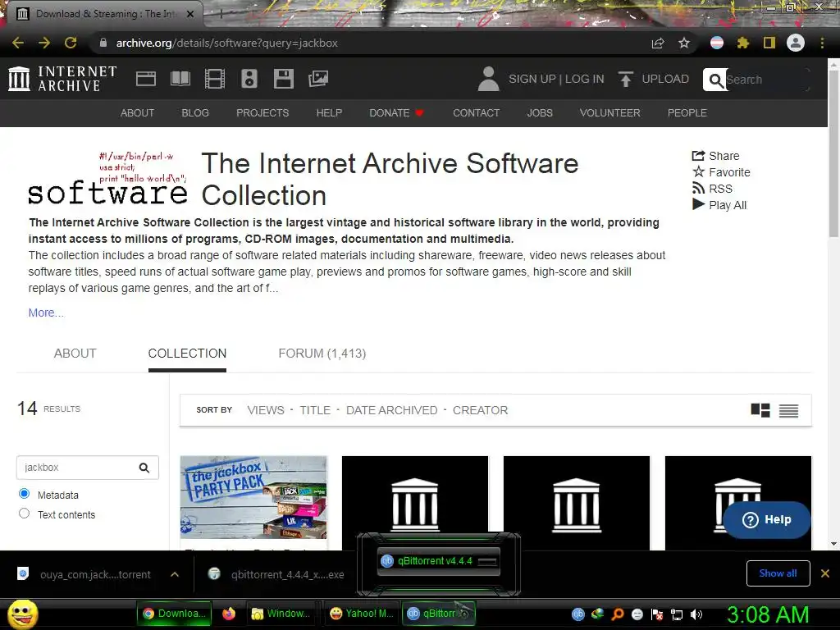Image resolution: width=840 pixels, height=630 pixels.
Task: Switch to tile view layout icon
Action: (x=760, y=410)
